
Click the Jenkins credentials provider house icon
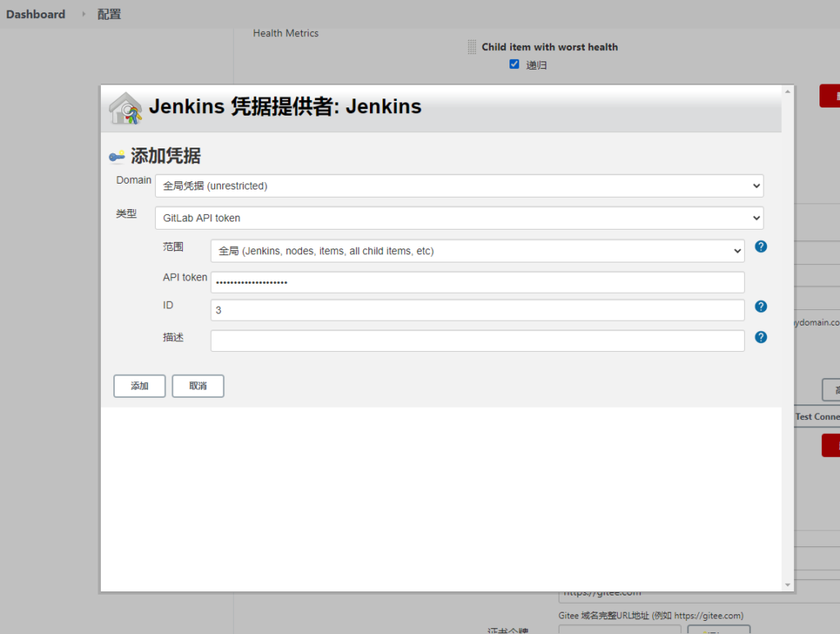click(x=126, y=107)
